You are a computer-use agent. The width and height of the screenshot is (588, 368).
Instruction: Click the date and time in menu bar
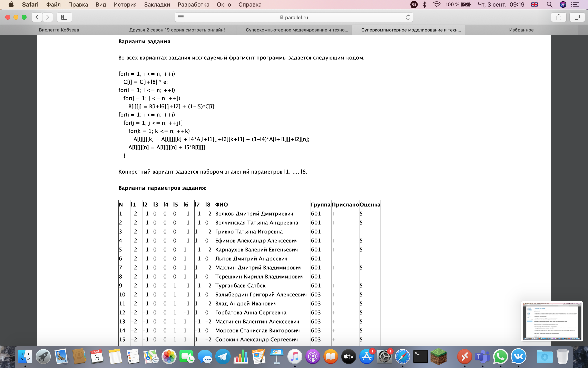pyautogui.click(x=501, y=4)
